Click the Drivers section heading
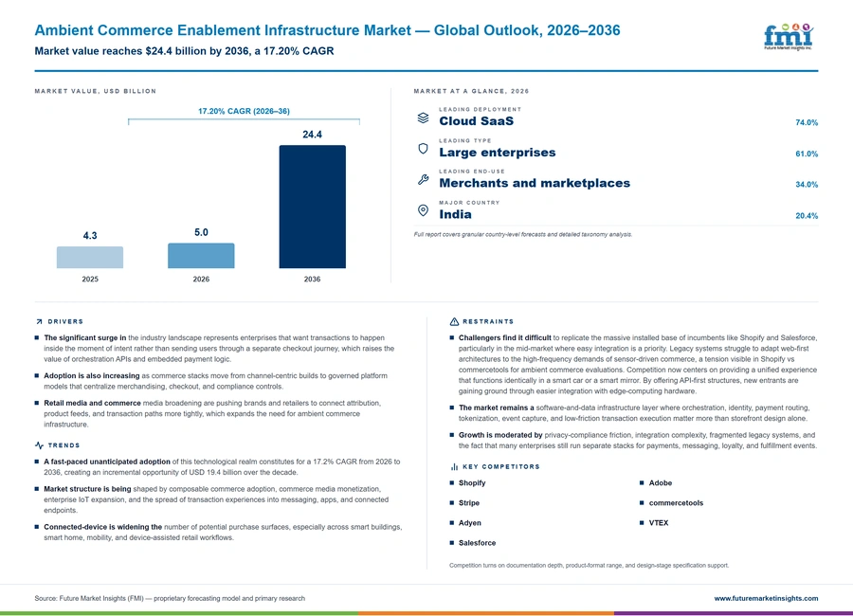 click(65, 321)
